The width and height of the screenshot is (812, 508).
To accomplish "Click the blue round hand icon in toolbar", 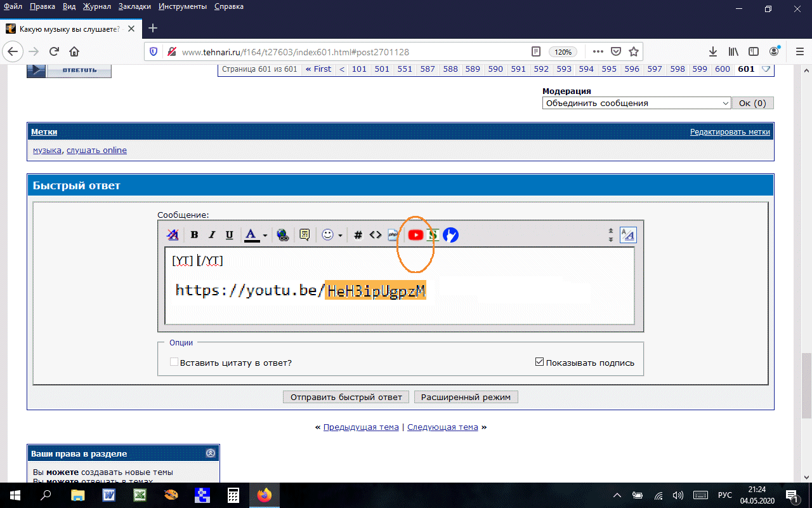I will (x=450, y=235).
